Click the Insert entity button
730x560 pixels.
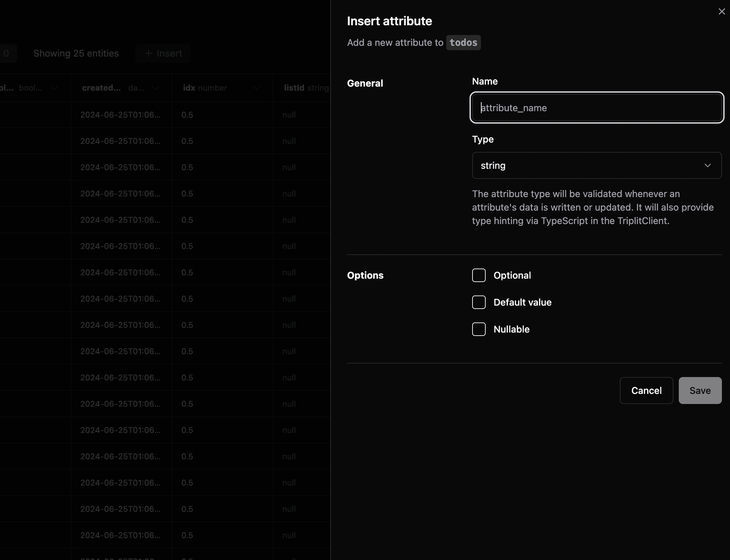[163, 54]
